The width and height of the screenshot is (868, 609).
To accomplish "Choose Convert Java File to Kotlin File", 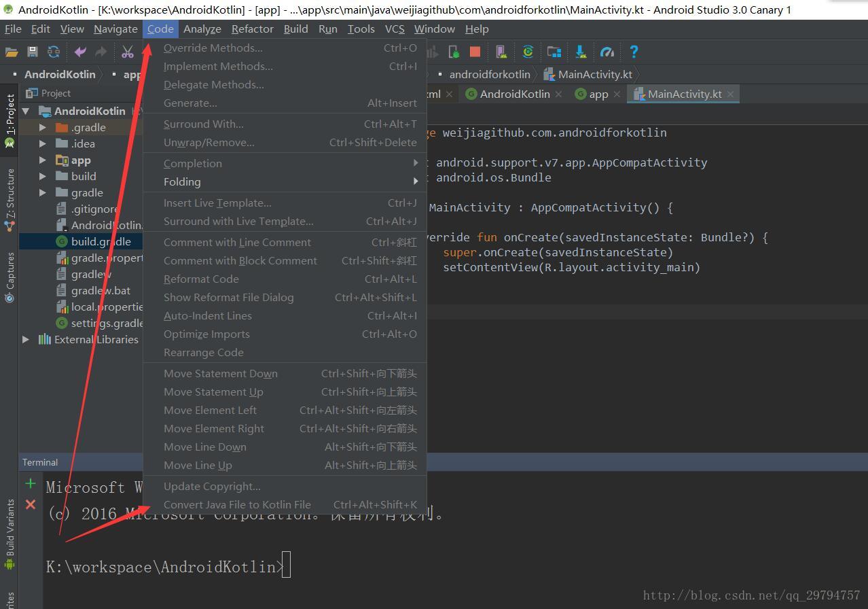I will [x=285, y=504].
